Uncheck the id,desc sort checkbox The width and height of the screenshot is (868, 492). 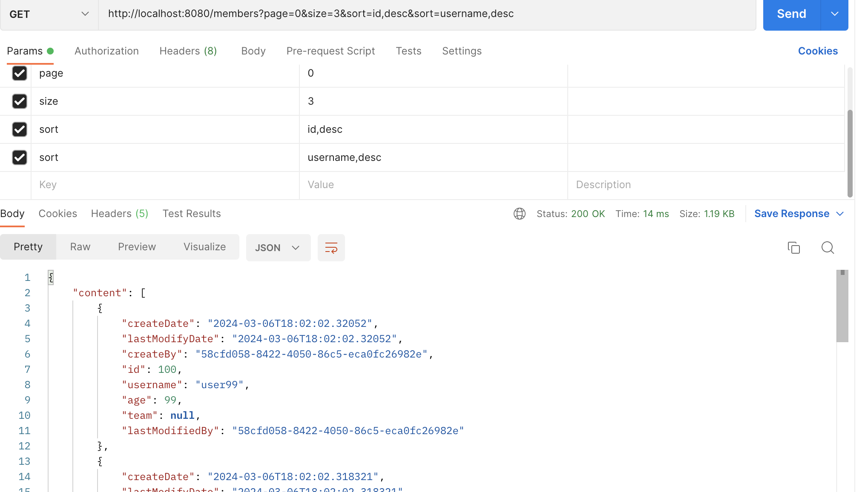[20, 129]
